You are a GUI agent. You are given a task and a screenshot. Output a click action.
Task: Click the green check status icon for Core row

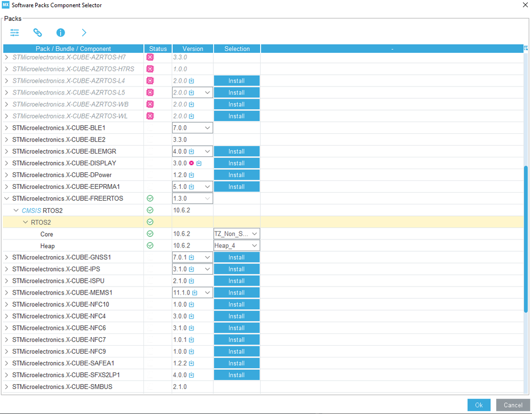[150, 234]
